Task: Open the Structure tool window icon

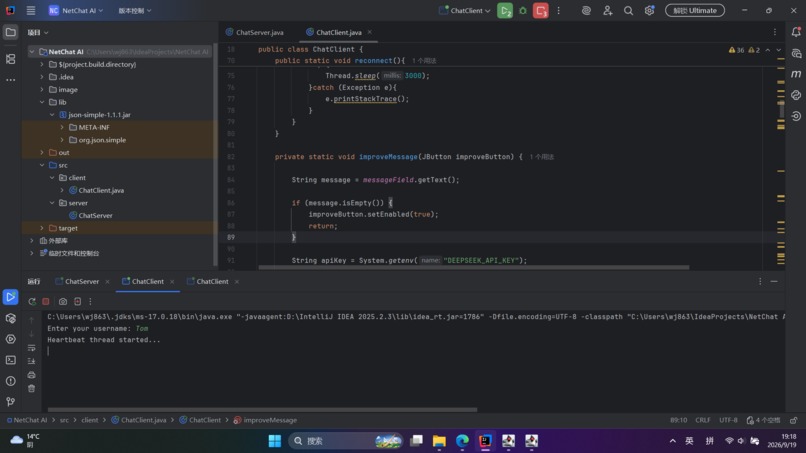Action: coord(10,59)
